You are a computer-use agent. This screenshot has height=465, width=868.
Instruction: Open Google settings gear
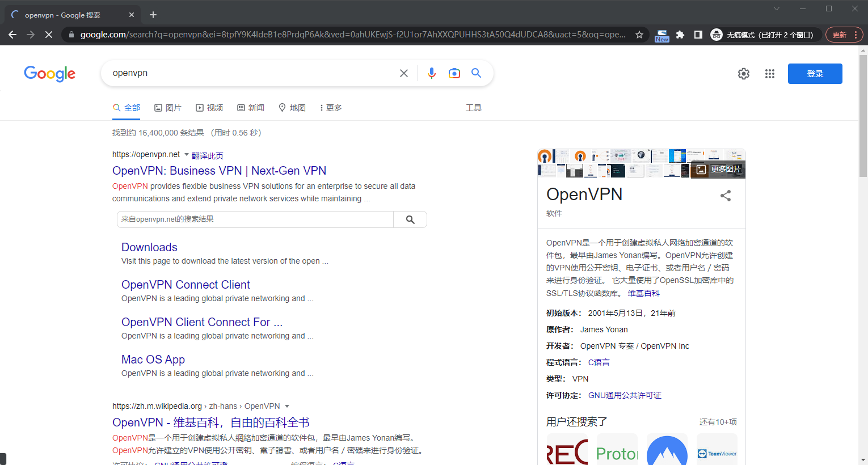[744, 74]
